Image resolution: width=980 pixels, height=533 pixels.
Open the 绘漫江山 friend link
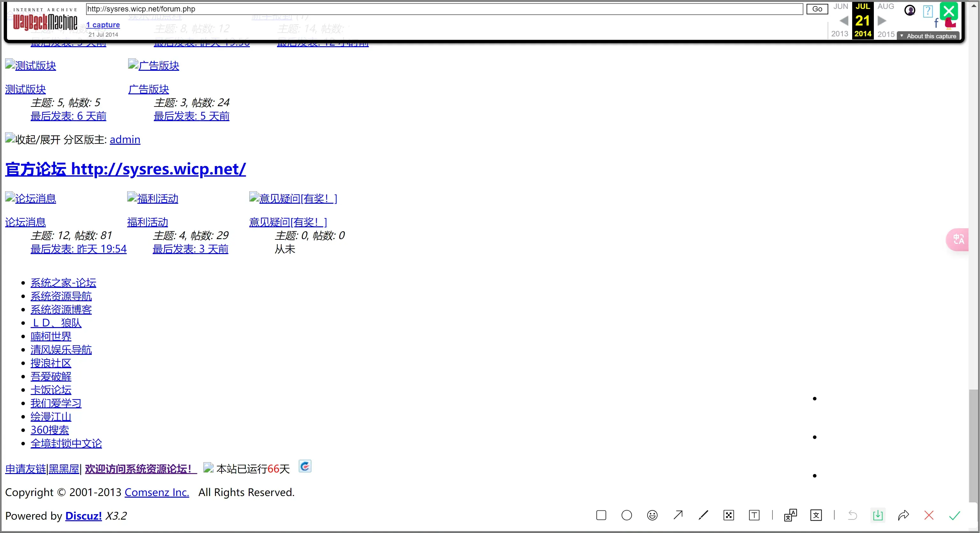tap(51, 417)
